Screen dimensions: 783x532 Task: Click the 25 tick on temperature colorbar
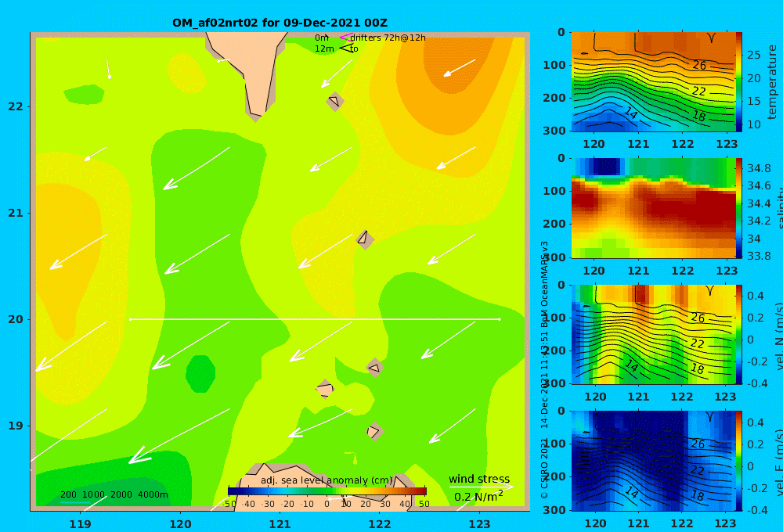(754, 55)
